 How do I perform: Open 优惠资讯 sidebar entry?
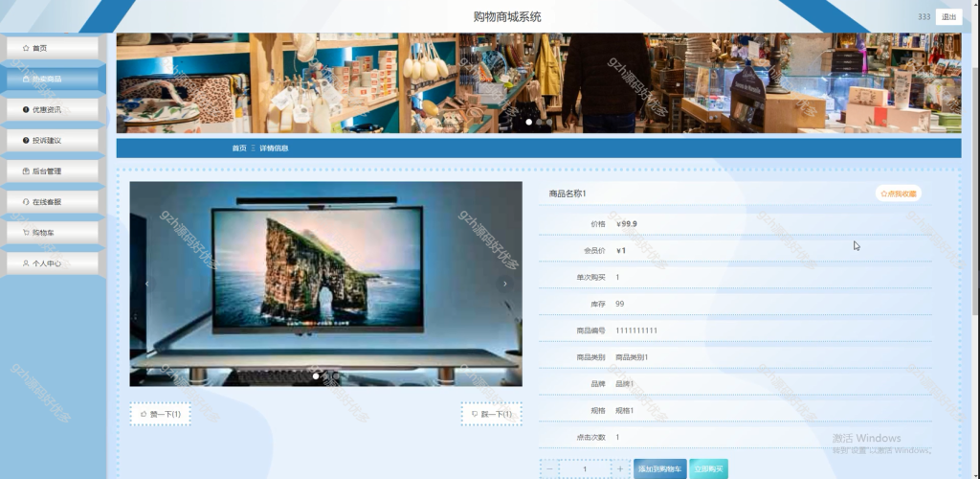click(53, 109)
